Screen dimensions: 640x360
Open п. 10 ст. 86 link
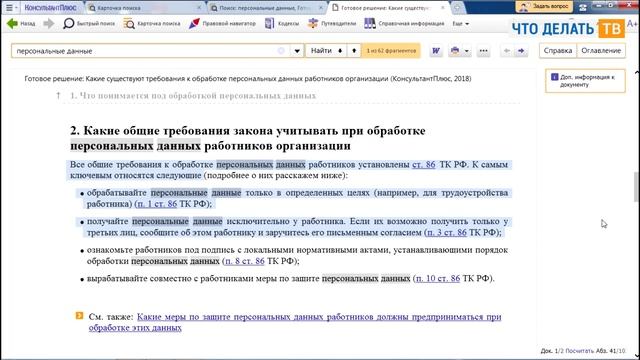(438, 278)
